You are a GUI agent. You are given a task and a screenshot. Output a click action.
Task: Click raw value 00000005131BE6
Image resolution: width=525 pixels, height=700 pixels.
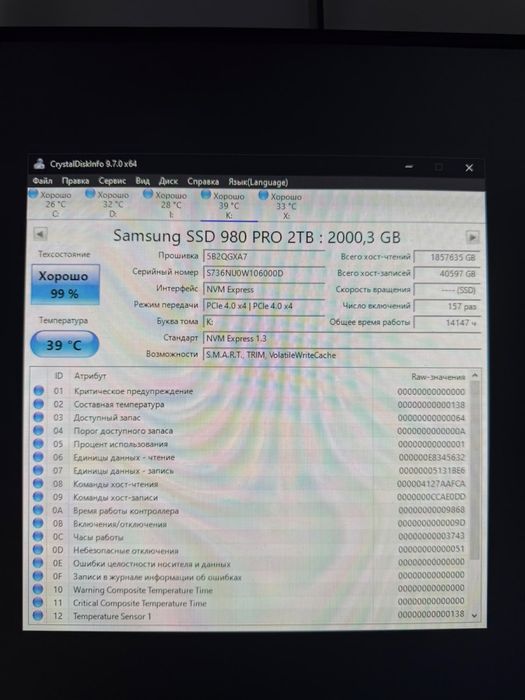432,471
